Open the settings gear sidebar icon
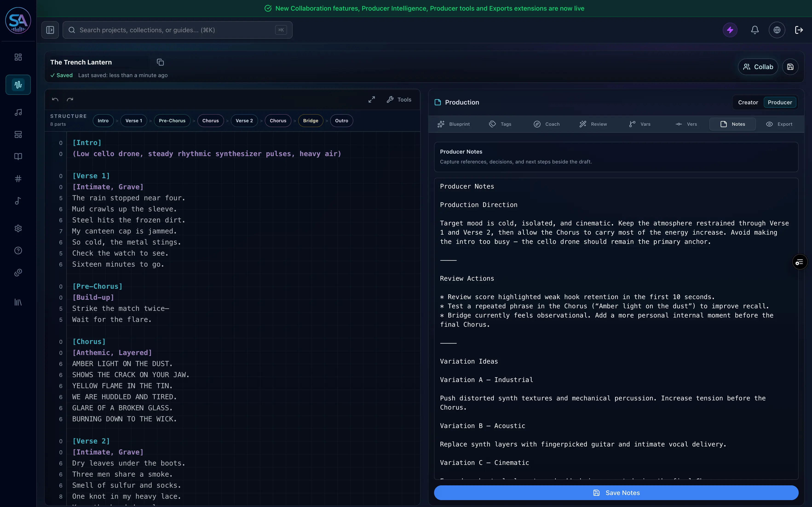Screen dimensions: 812x507 pyautogui.click(x=18, y=228)
